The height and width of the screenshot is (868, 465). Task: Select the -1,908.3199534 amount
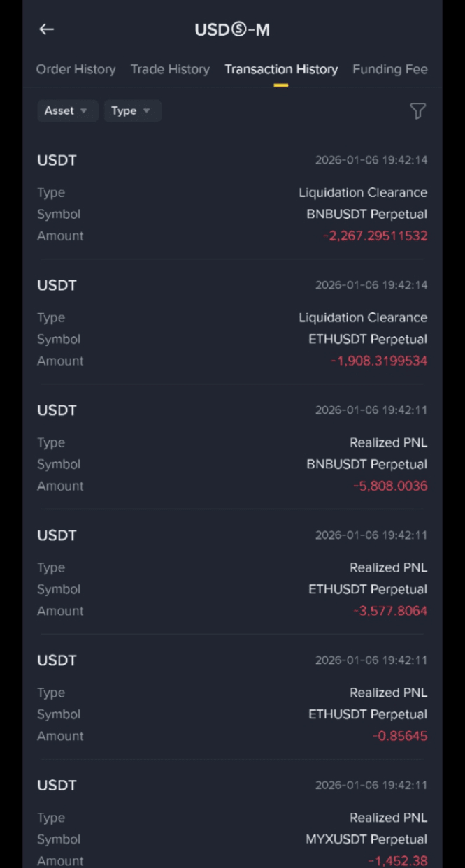378,361
